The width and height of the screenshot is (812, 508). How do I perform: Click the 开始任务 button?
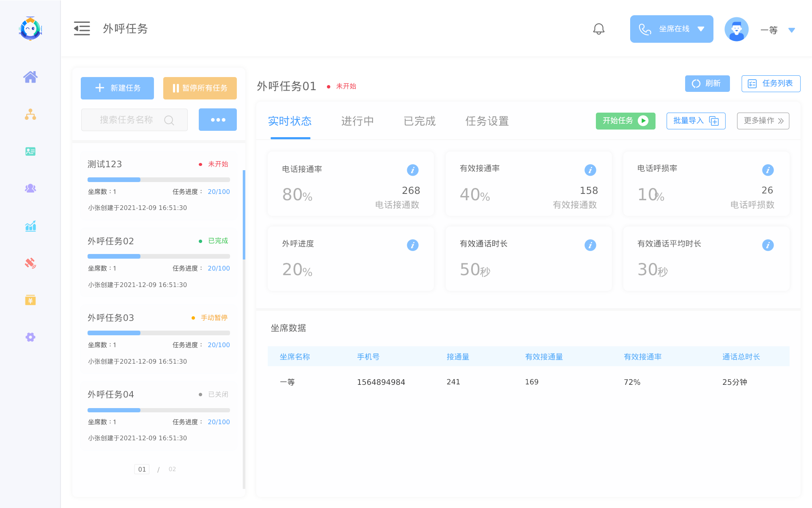pos(625,121)
